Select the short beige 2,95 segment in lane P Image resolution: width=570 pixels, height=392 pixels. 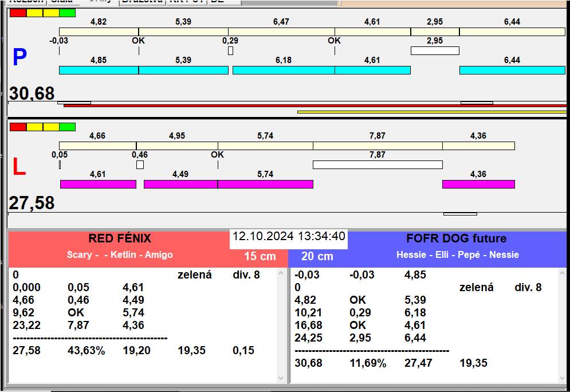coord(435,32)
